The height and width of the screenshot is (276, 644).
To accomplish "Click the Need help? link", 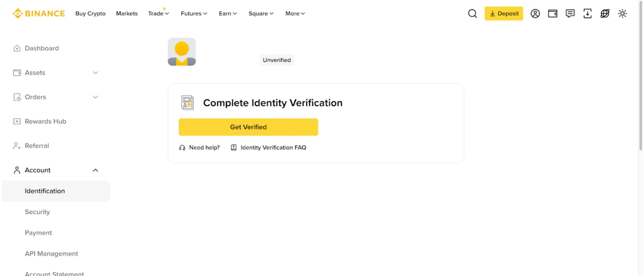I will (x=205, y=147).
